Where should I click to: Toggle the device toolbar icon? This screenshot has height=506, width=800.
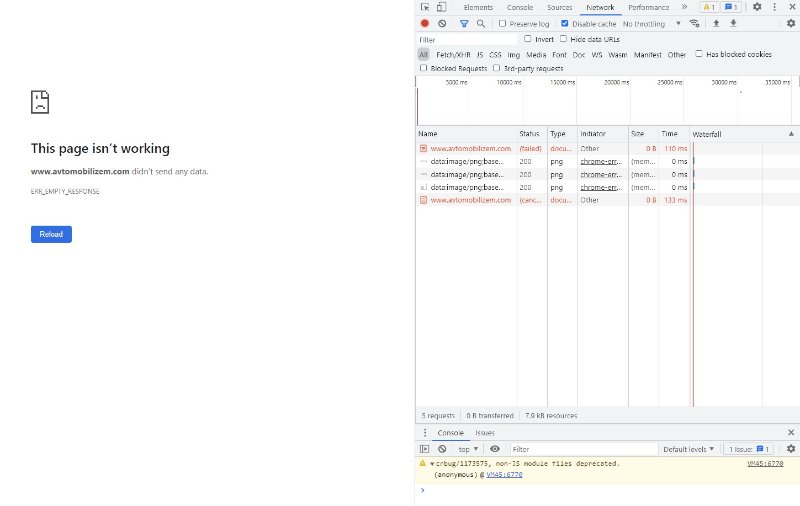[441, 7]
